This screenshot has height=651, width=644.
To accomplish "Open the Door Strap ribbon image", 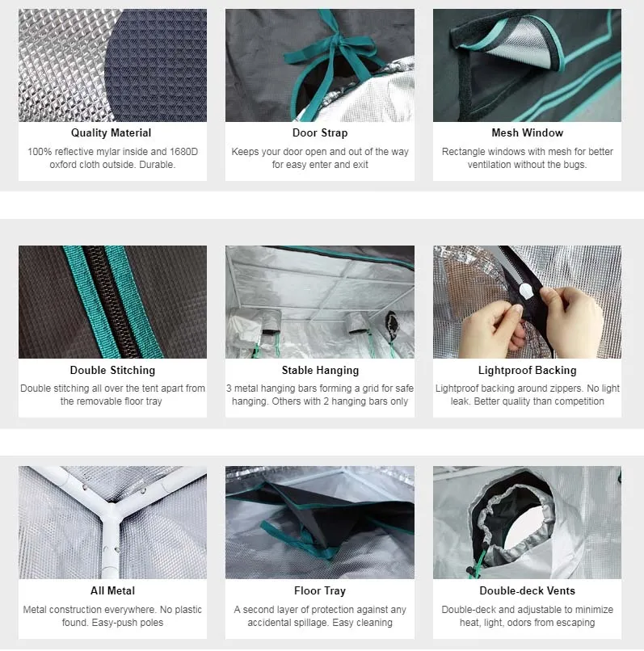I will point(320,65).
